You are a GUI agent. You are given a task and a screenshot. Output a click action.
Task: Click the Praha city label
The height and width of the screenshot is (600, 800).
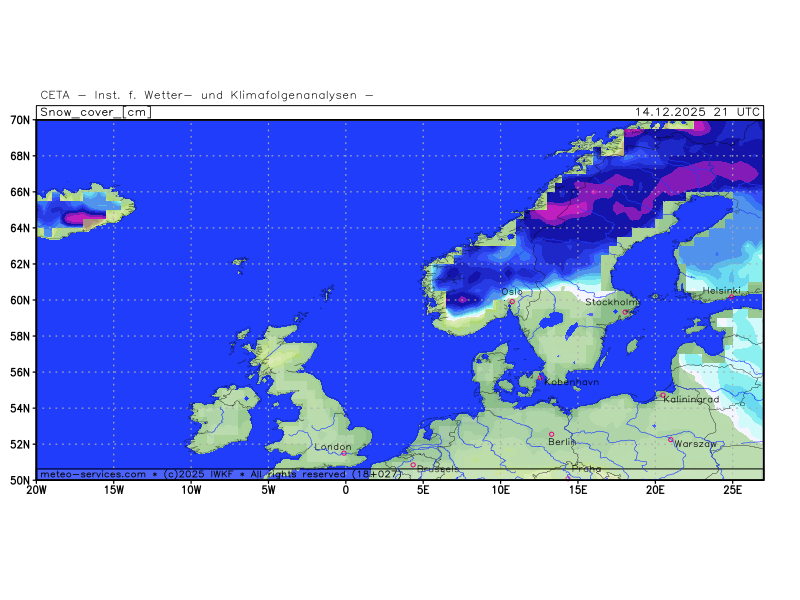pyautogui.click(x=587, y=468)
